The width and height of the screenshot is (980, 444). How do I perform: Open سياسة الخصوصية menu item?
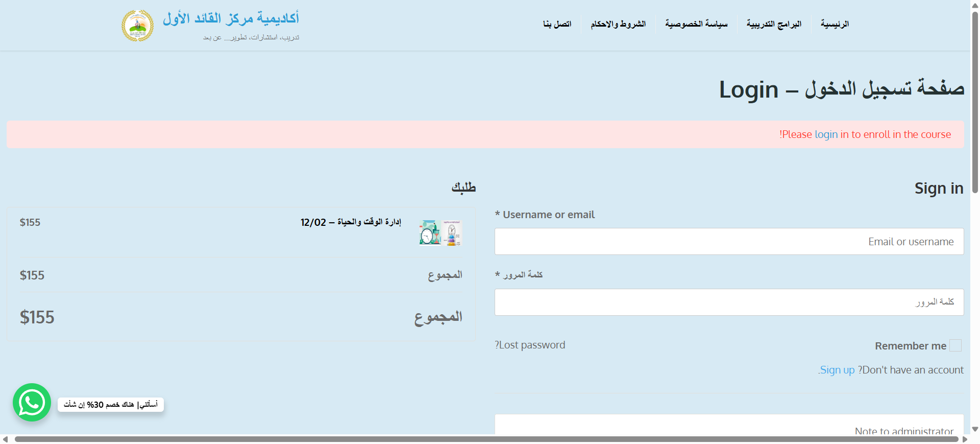point(696,24)
